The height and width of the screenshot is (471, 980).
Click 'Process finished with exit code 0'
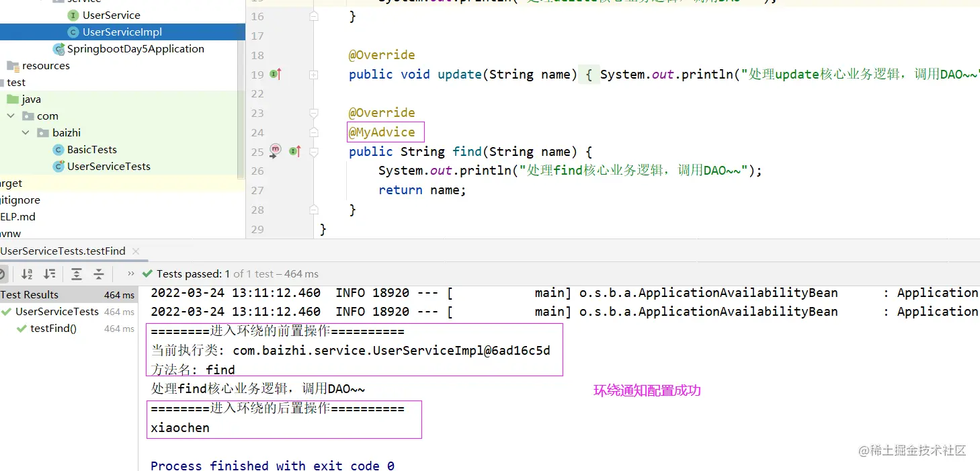(272, 465)
